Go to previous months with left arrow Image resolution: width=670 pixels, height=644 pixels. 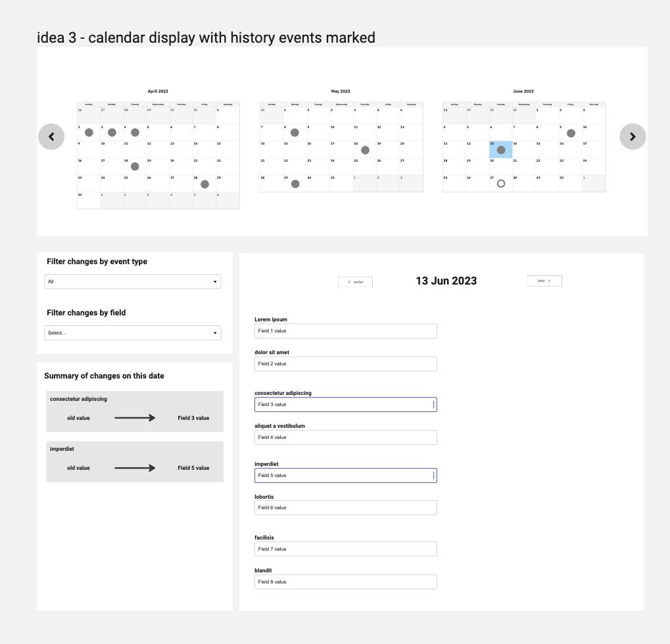[x=51, y=137]
